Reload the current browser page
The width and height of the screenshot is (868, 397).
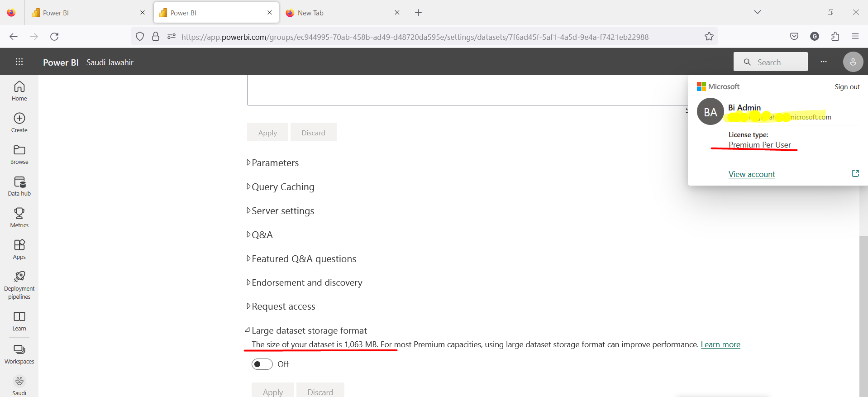coord(54,37)
